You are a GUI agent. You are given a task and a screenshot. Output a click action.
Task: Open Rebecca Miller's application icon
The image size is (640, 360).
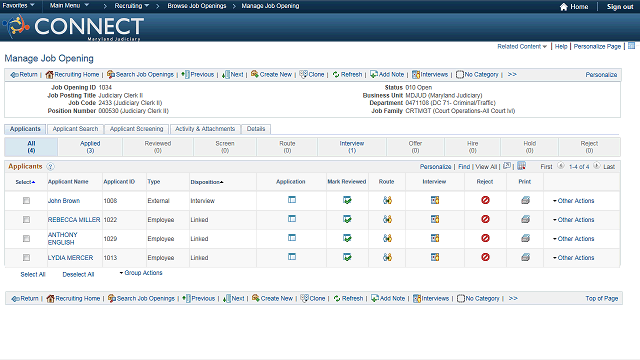tap(292, 219)
